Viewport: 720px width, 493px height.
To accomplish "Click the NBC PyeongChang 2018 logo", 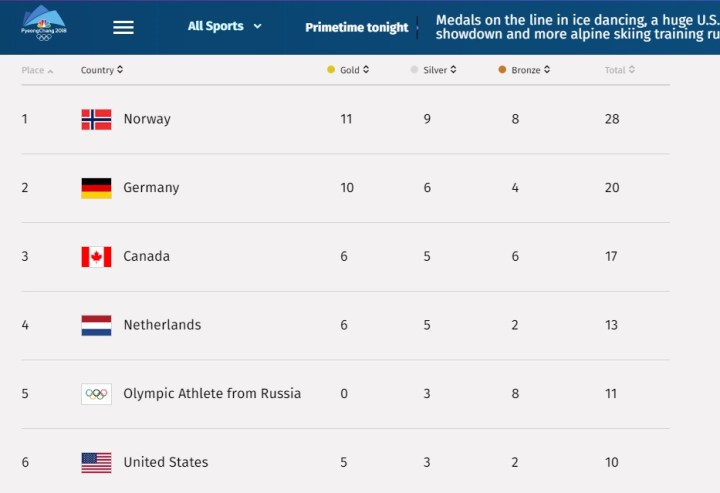I will pyautogui.click(x=43, y=24).
